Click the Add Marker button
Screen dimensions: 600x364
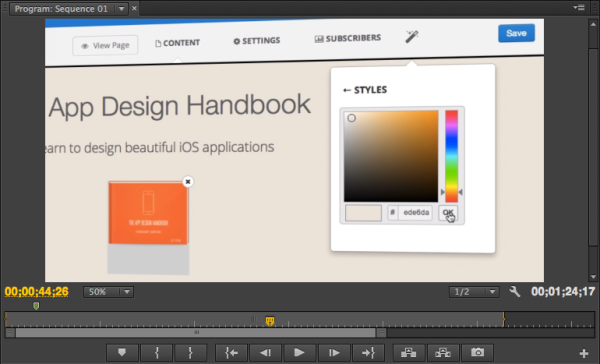point(122,352)
